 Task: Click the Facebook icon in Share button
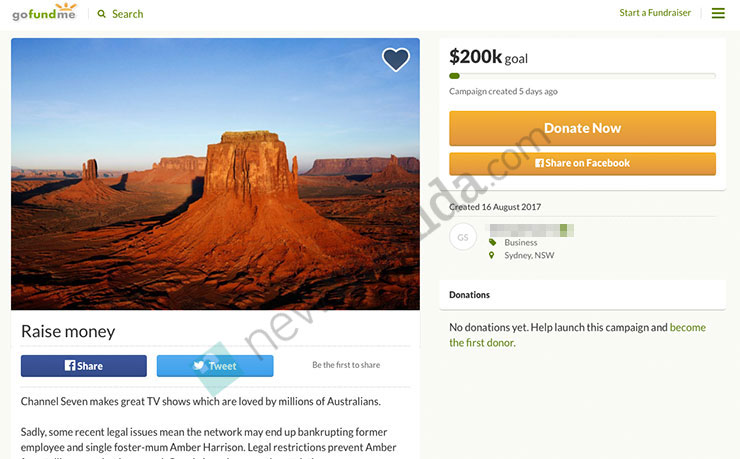pyautogui.click(x=70, y=366)
